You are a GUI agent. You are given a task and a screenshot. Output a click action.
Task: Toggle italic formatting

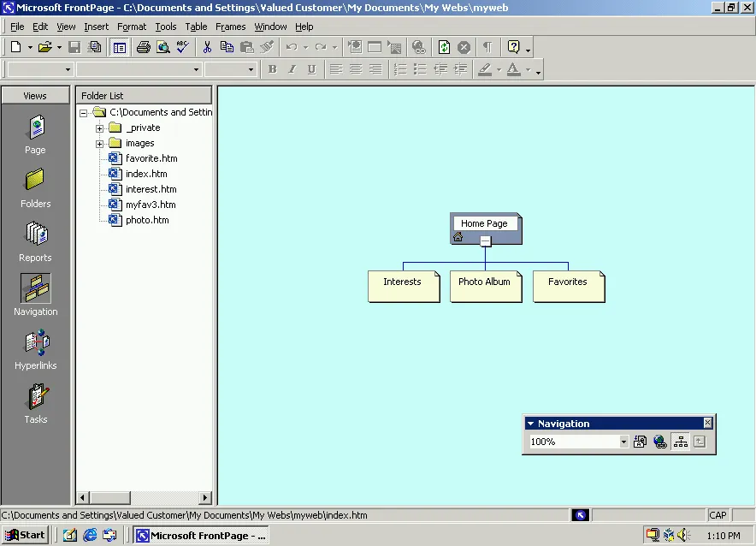pos(292,68)
